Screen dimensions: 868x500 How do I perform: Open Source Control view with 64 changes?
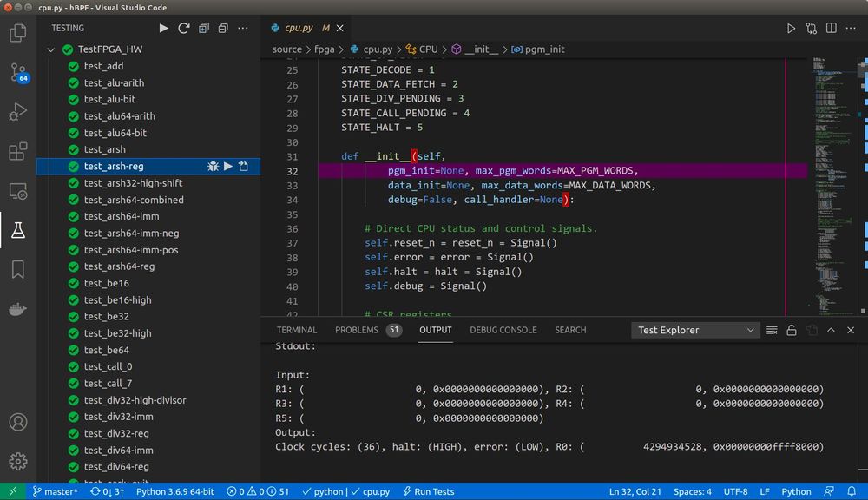point(19,73)
